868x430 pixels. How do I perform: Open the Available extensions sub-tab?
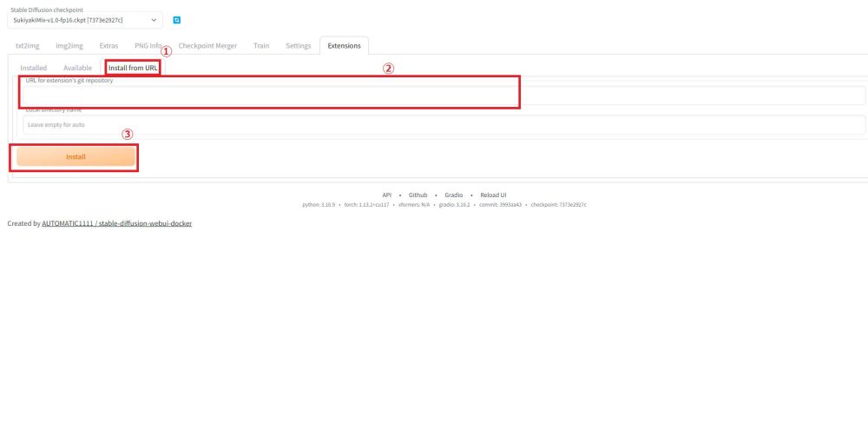point(77,68)
